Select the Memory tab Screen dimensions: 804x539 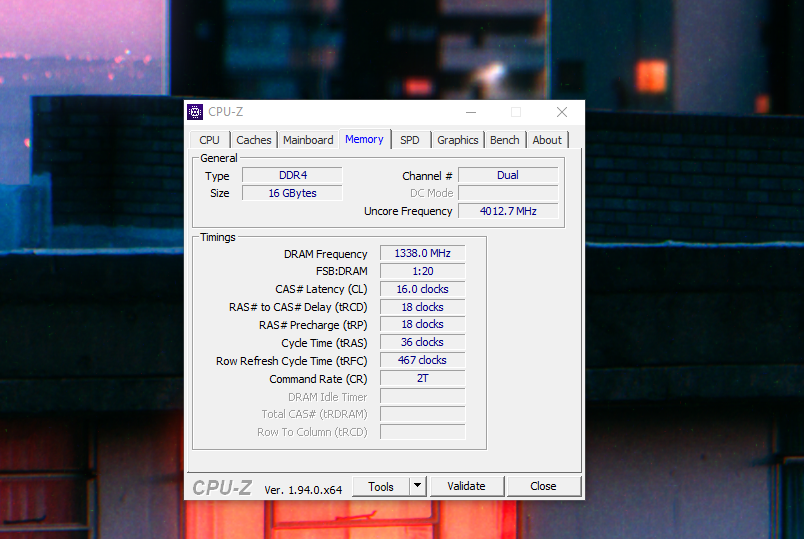coord(364,139)
